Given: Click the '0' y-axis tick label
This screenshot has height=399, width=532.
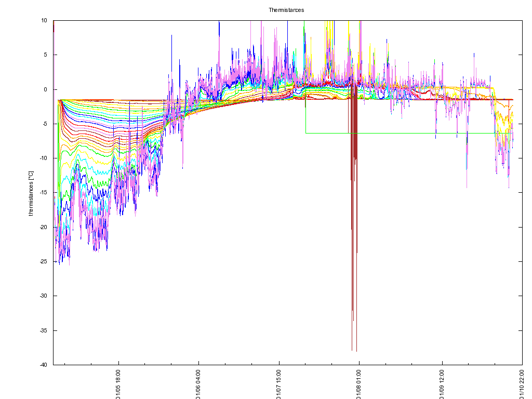Looking at the screenshot, I should point(46,89).
